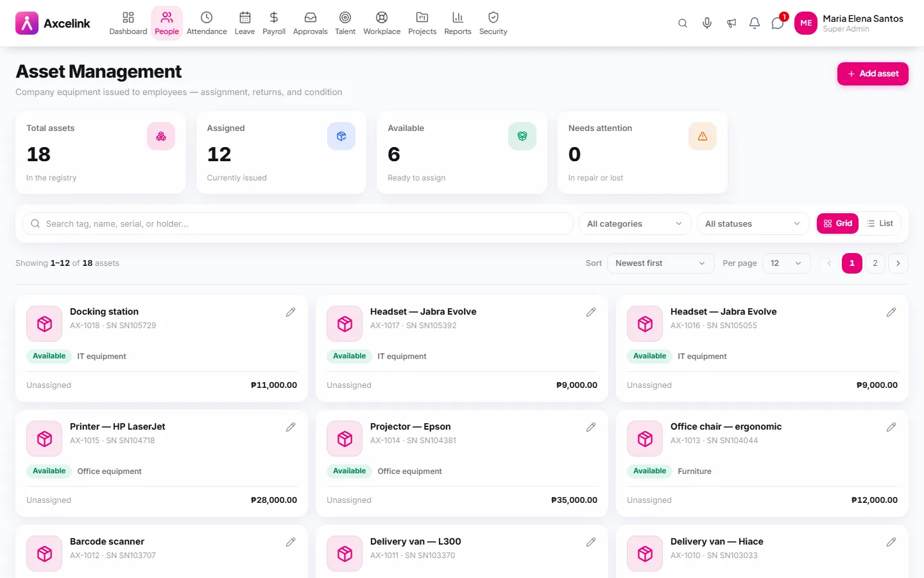Edit the Delivery van — L300 asset

[591, 542]
